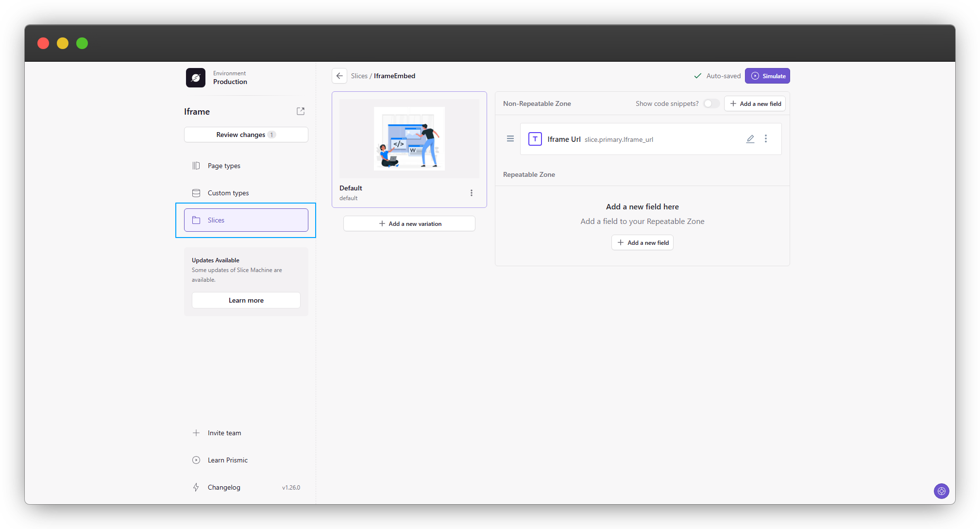980x529 pixels.
Task: Click the plus icon beside Invite team
Action: (196, 433)
